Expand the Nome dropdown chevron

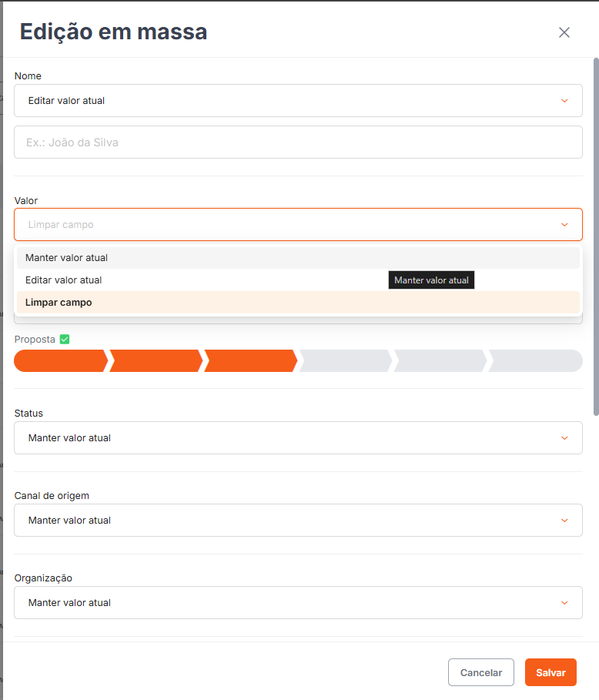(x=564, y=101)
